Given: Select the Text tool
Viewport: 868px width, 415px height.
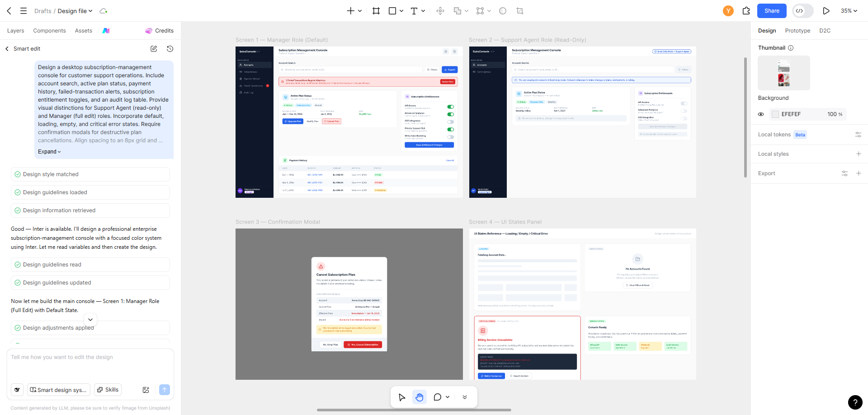Looking at the screenshot, I should point(414,11).
